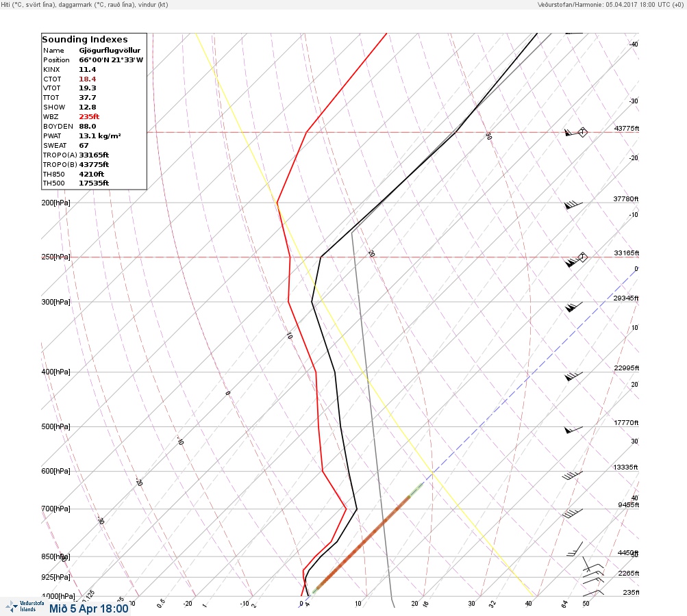Click the wind barb at 300 hPa
687x616 pixels.
point(573,307)
